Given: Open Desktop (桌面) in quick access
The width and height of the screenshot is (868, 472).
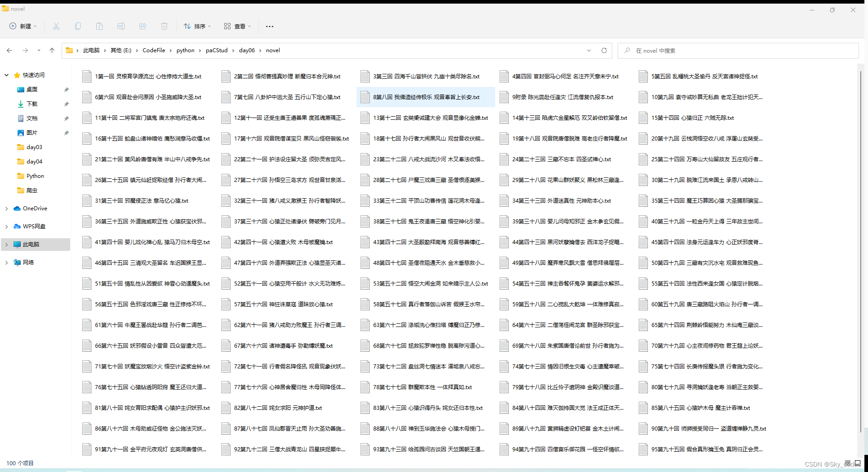Looking at the screenshot, I should [x=32, y=90].
